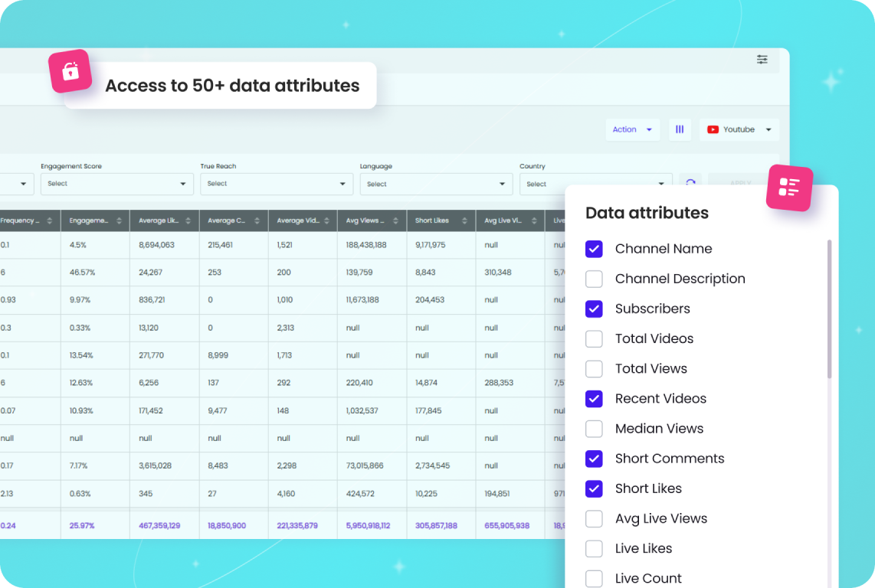Select the 467,359,129 total likes value
Viewport: 875px width, 588px height.
tap(159, 525)
